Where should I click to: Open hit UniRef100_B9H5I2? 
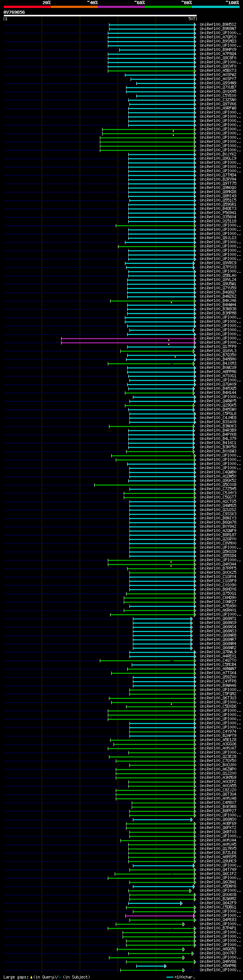[x=218, y=25]
